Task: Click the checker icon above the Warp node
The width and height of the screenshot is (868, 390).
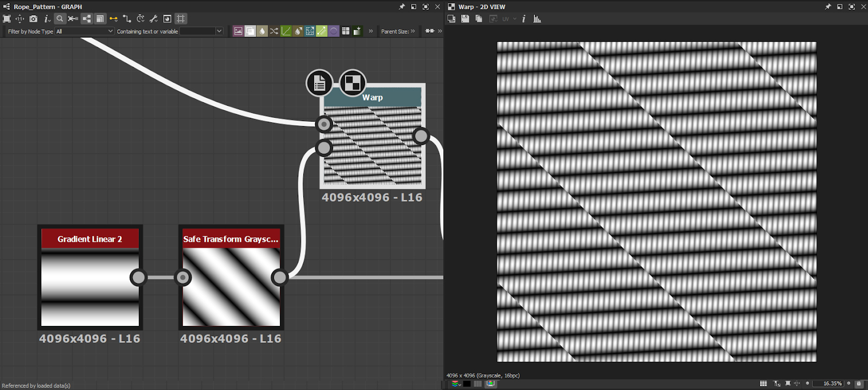Action: tap(353, 83)
